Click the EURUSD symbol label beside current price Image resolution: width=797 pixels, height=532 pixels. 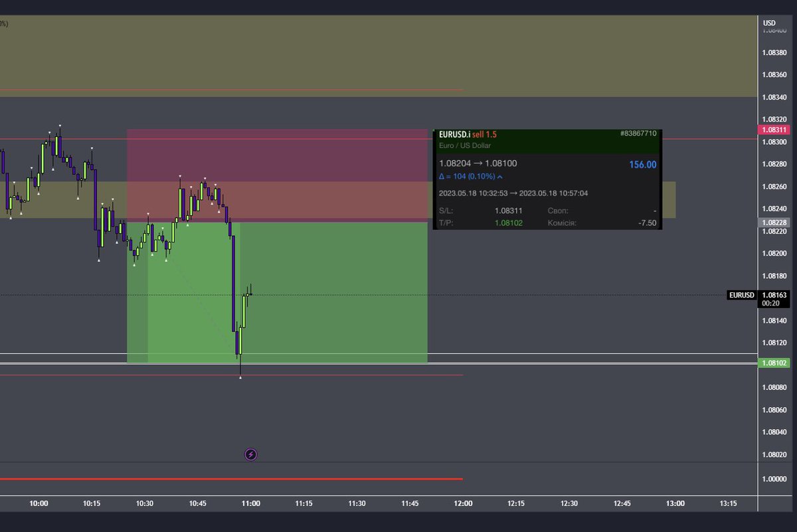742,295
